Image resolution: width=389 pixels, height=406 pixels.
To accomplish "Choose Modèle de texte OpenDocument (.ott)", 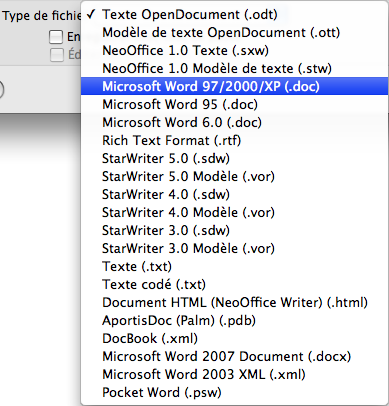I will pyautogui.click(x=234, y=33).
